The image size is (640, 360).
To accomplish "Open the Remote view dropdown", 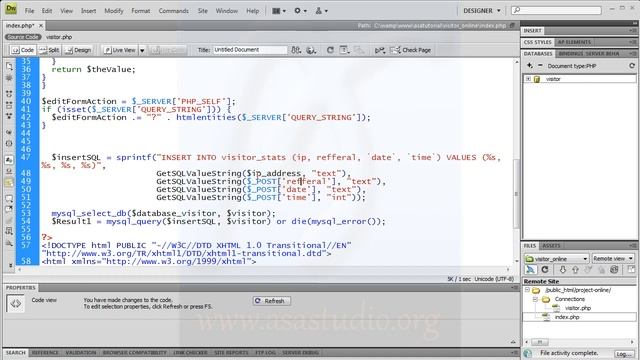I will point(613,259).
